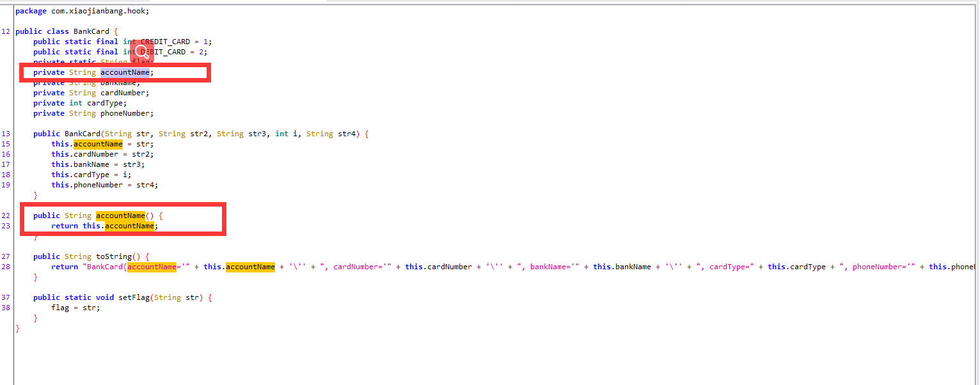980x385 pixels.
Task: Click line number 28 in the gutter
Action: [6, 267]
